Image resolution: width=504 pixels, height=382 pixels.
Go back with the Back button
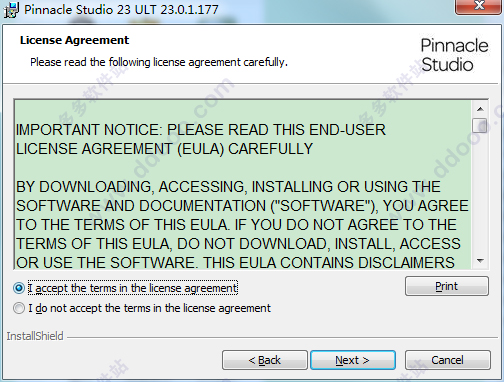click(x=265, y=360)
